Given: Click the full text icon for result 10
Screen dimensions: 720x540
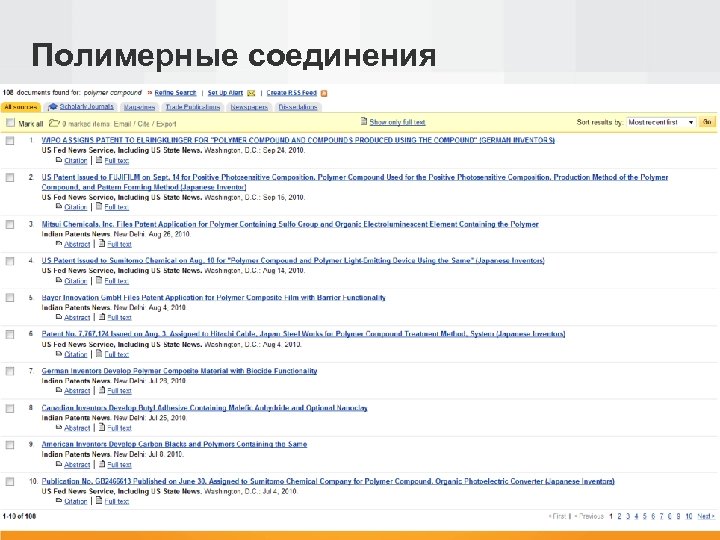Looking at the screenshot, I should tap(99, 501).
